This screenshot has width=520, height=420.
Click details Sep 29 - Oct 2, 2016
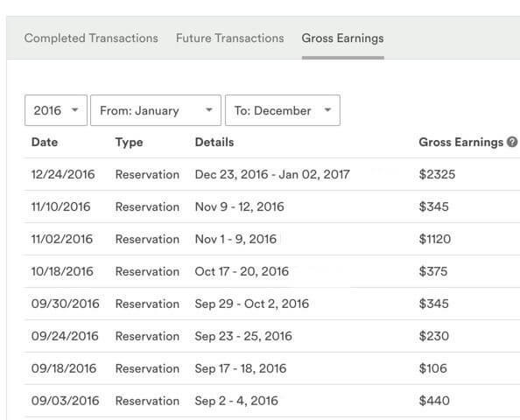click(x=252, y=304)
